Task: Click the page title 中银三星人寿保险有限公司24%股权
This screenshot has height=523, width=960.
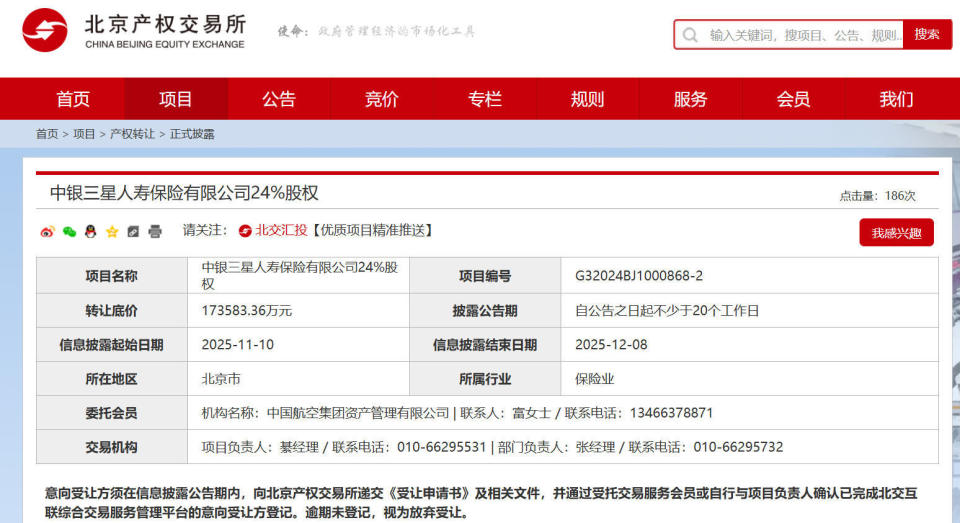Action: click(x=184, y=193)
